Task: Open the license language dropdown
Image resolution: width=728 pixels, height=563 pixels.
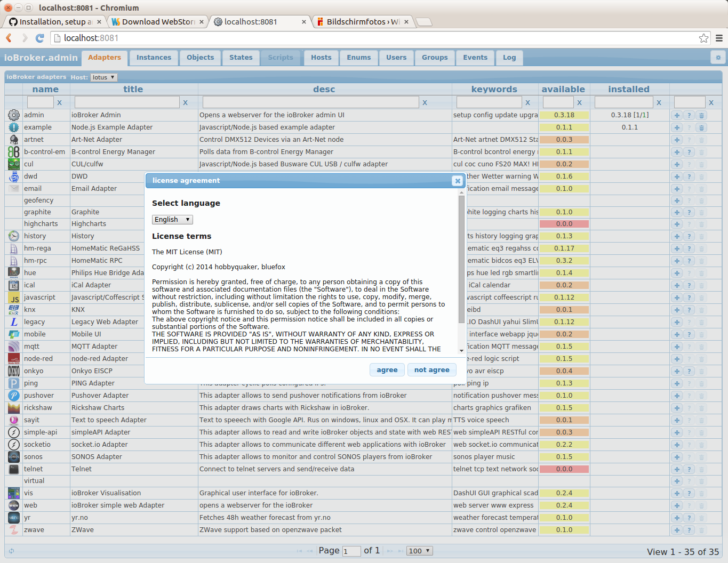Action: (x=172, y=220)
